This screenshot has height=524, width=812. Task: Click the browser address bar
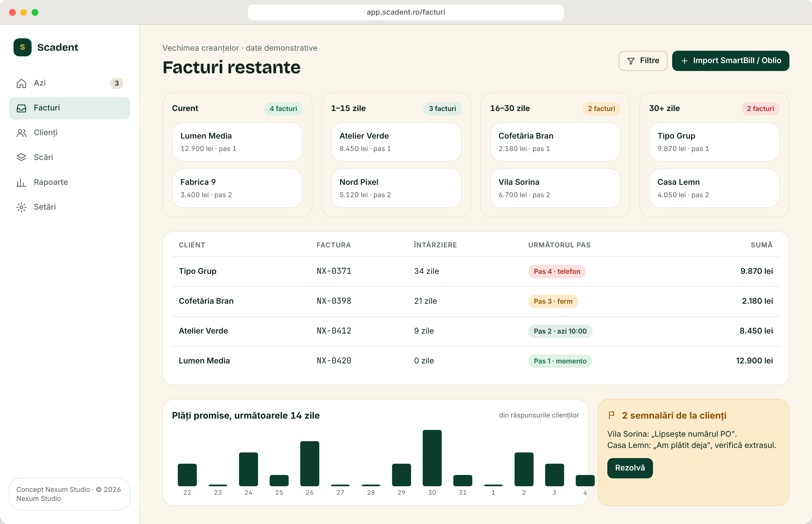[x=406, y=12]
